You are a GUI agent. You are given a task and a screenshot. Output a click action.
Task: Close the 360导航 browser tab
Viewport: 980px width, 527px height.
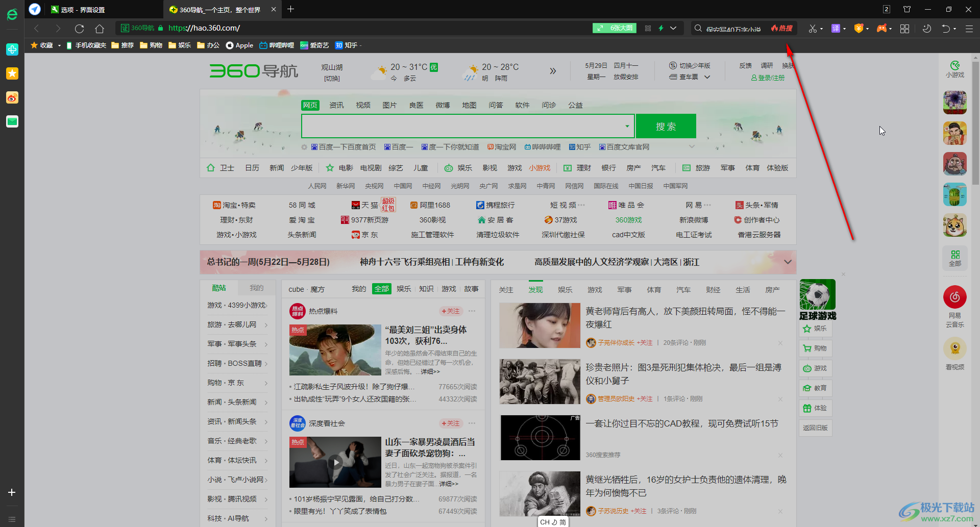[274, 10]
